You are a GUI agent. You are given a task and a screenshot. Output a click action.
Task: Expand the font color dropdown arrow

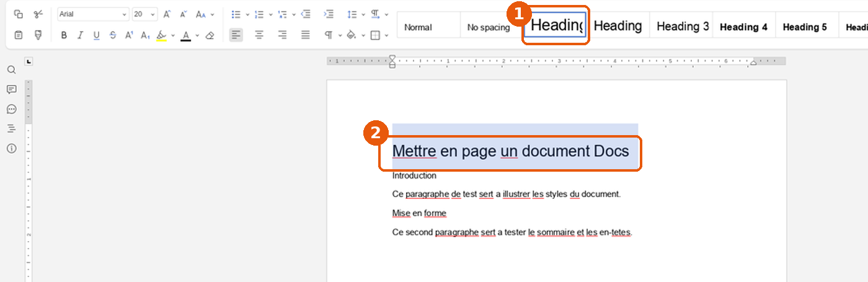(197, 35)
